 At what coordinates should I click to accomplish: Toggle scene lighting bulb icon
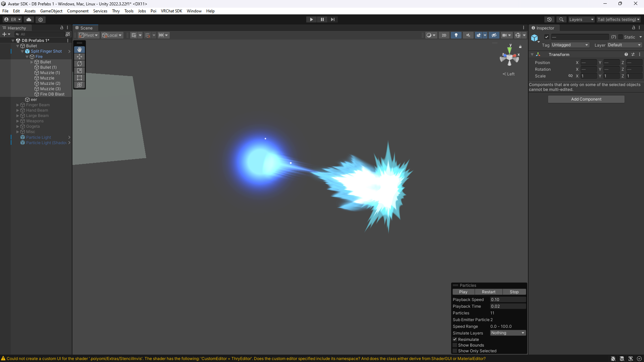(x=456, y=35)
